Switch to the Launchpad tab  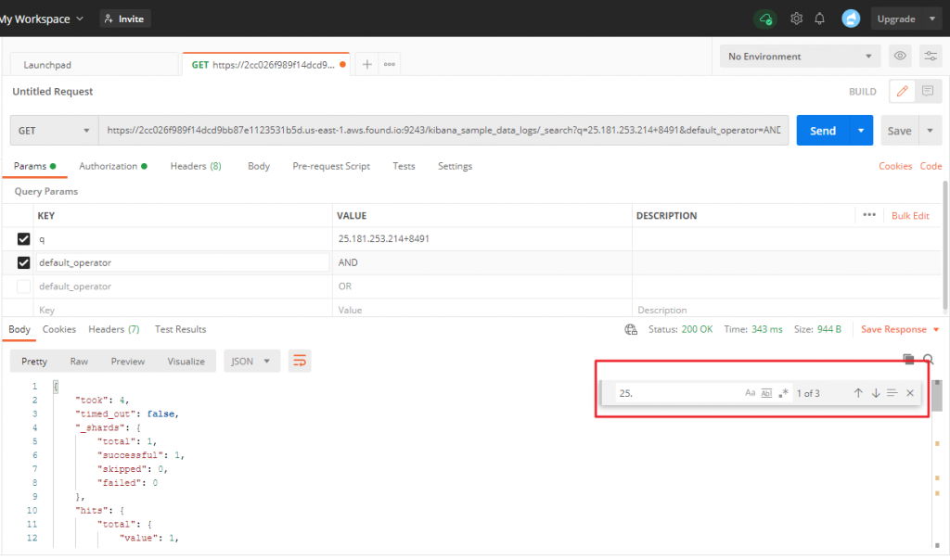[x=94, y=65]
